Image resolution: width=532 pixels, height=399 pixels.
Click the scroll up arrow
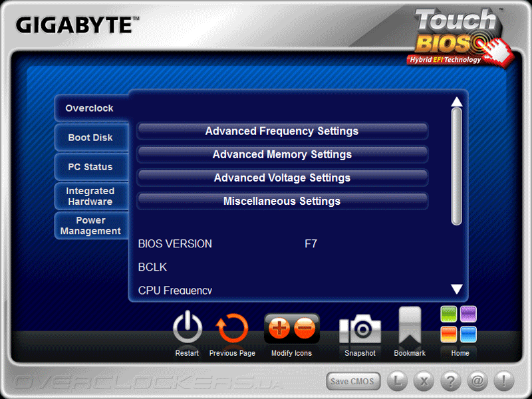coord(457,102)
